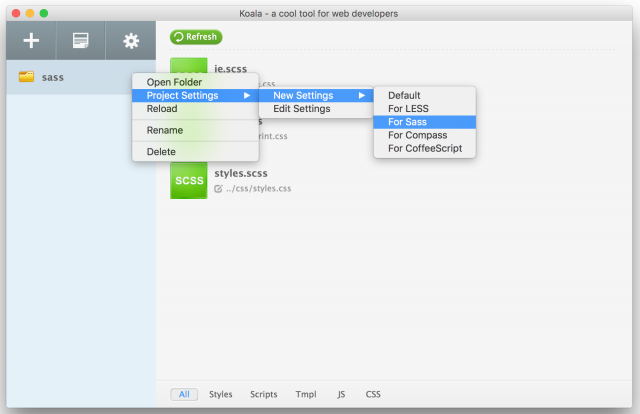Pick For Sass in the settings submenu

pos(407,122)
